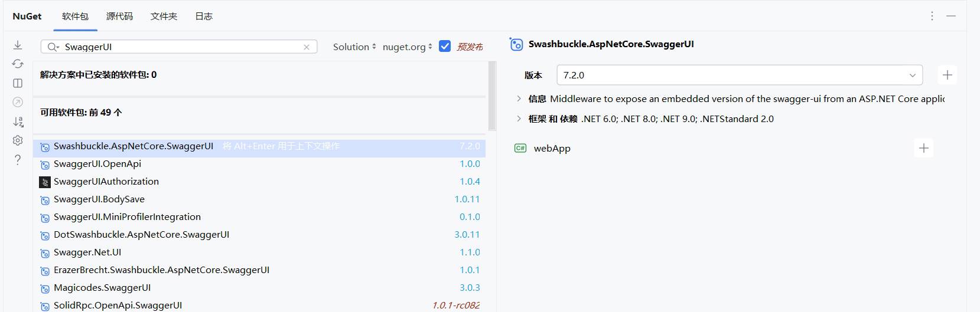Select Magicodes.SwaggerUI package row
This screenshot has height=312, width=980.
[x=259, y=288]
